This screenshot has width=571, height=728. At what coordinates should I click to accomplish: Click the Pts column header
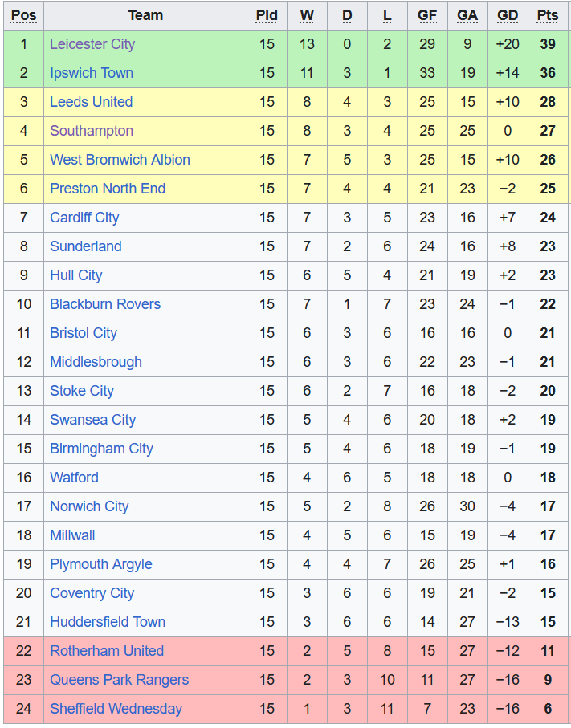coord(548,15)
